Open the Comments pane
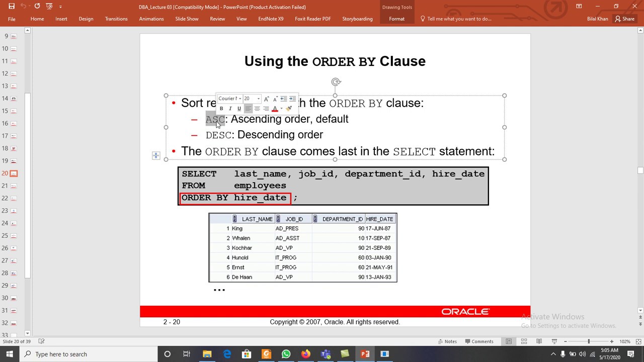Viewport: 644px width, 362px height. pos(478,341)
